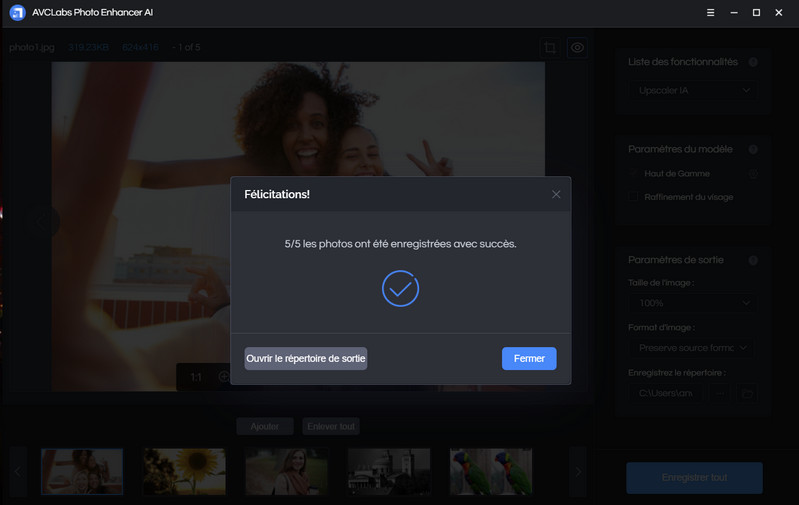Image resolution: width=799 pixels, height=505 pixels.
Task: Click the browse folder icon for output directory
Action: tap(746, 393)
